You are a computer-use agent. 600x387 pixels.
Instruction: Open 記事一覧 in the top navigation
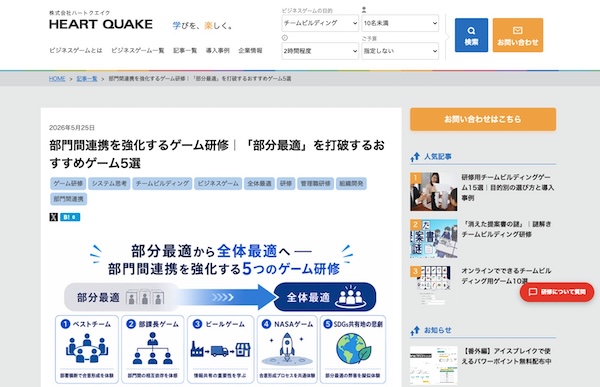click(185, 51)
